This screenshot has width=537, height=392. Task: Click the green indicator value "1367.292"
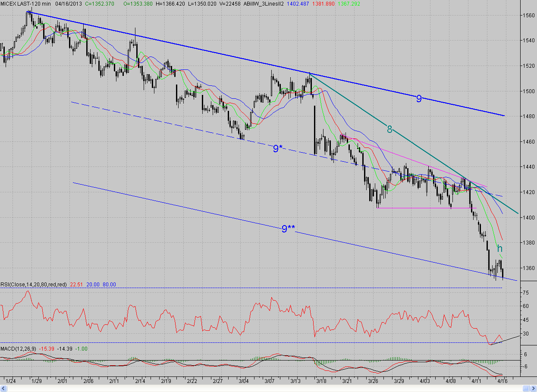click(349, 3)
